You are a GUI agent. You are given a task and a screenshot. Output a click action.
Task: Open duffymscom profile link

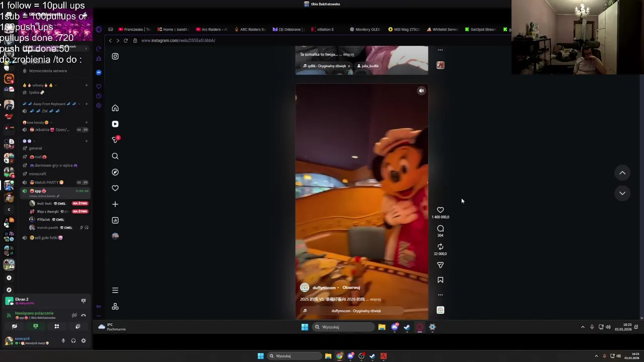pyautogui.click(x=324, y=288)
